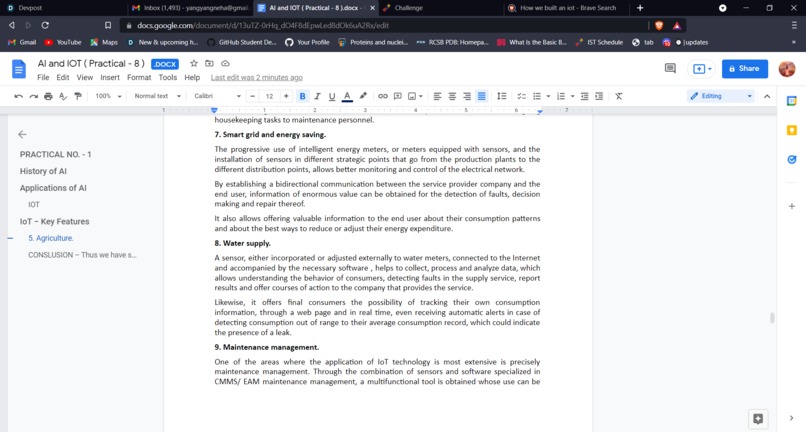Open the Editing mode dropdown
This screenshot has width=806, height=432.
click(721, 96)
